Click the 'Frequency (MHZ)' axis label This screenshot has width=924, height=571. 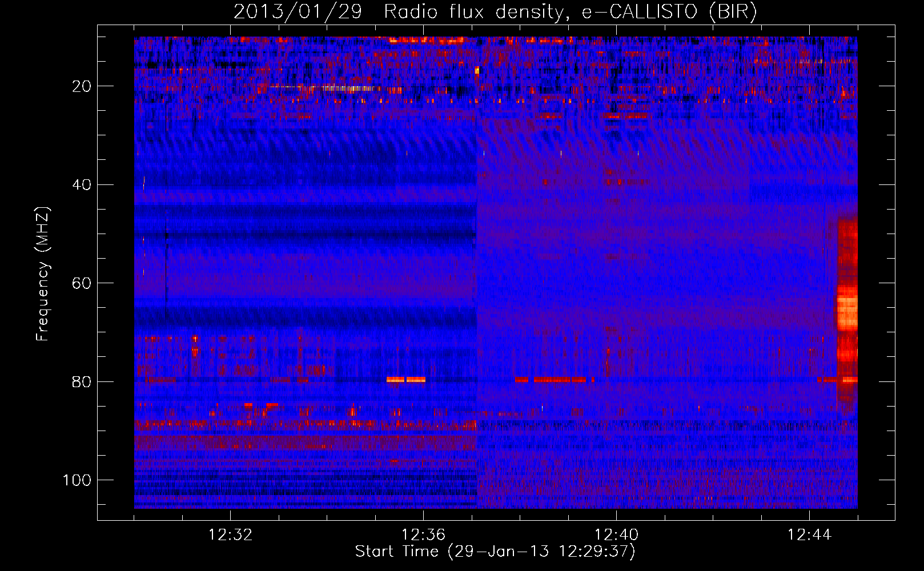(x=43, y=274)
